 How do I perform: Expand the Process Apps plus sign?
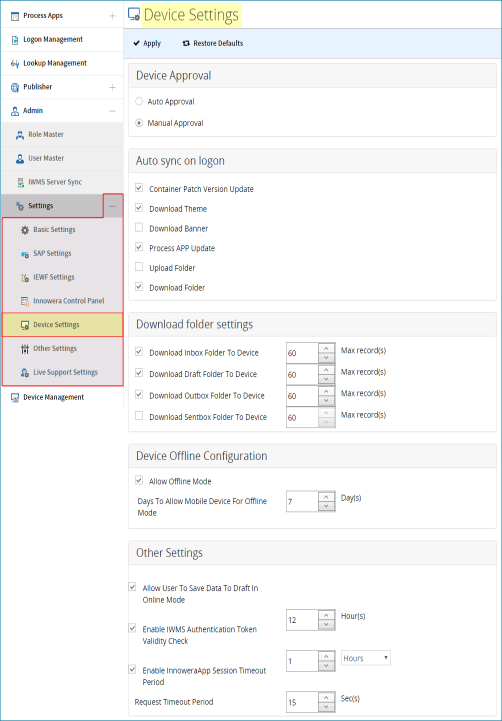(x=112, y=16)
